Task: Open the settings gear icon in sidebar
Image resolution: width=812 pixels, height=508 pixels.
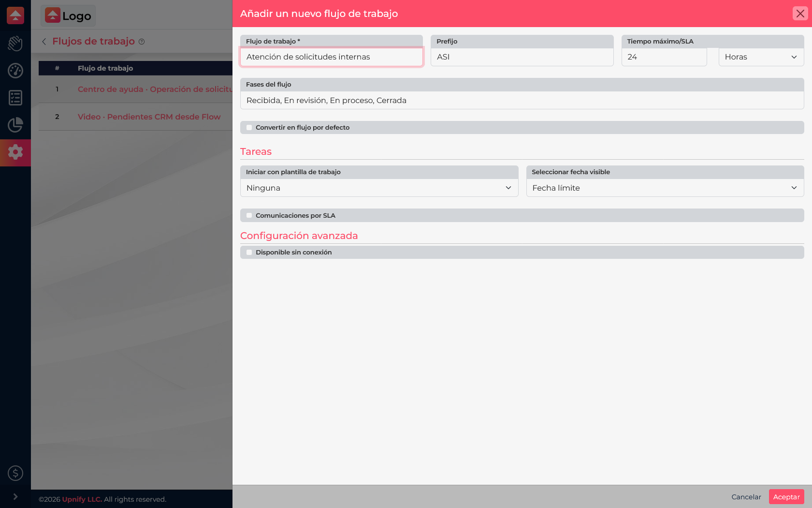Action: (15, 152)
